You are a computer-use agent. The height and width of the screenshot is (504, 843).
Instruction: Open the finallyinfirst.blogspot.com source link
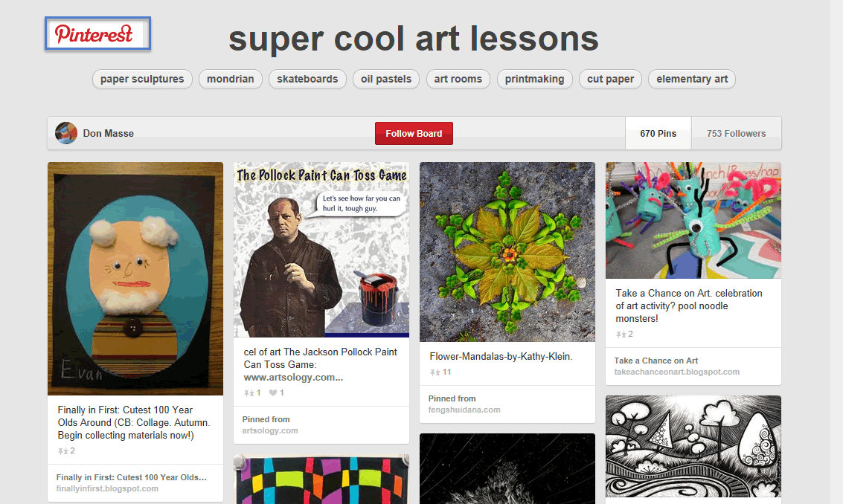click(108, 488)
